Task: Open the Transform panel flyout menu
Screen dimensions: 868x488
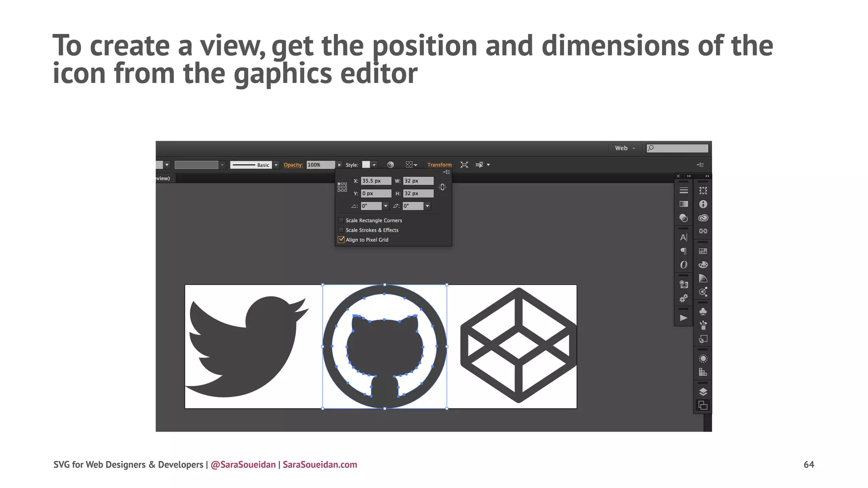Action: coord(447,172)
